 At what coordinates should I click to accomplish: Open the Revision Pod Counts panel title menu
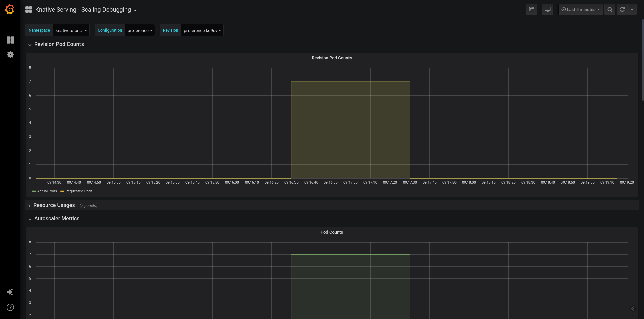click(332, 58)
